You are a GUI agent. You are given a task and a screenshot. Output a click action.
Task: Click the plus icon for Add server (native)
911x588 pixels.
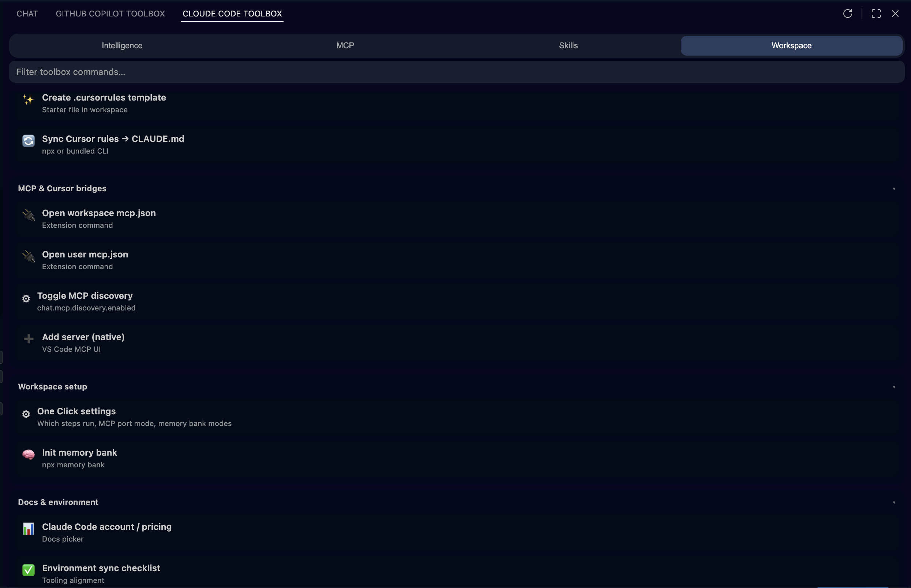click(x=28, y=339)
